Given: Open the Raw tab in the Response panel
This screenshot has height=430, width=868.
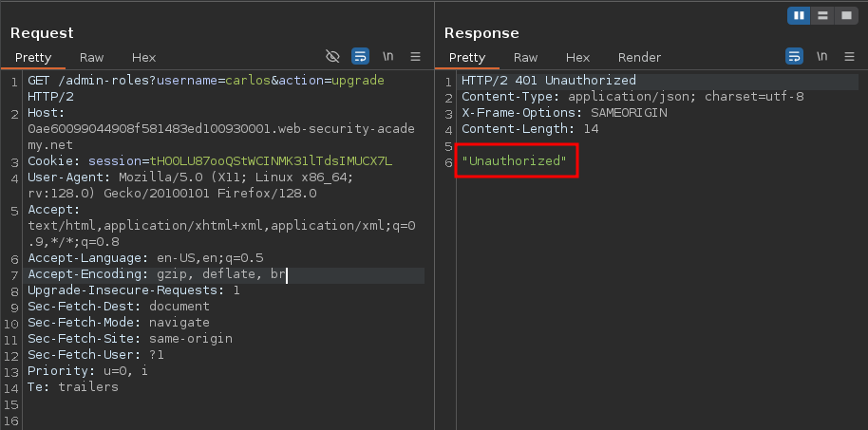Looking at the screenshot, I should click(x=526, y=57).
